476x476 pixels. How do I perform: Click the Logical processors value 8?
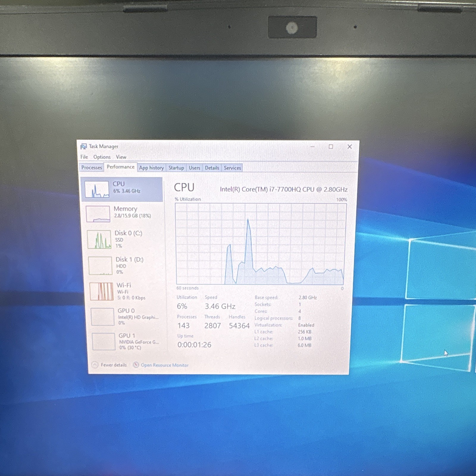(x=300, y=318)
